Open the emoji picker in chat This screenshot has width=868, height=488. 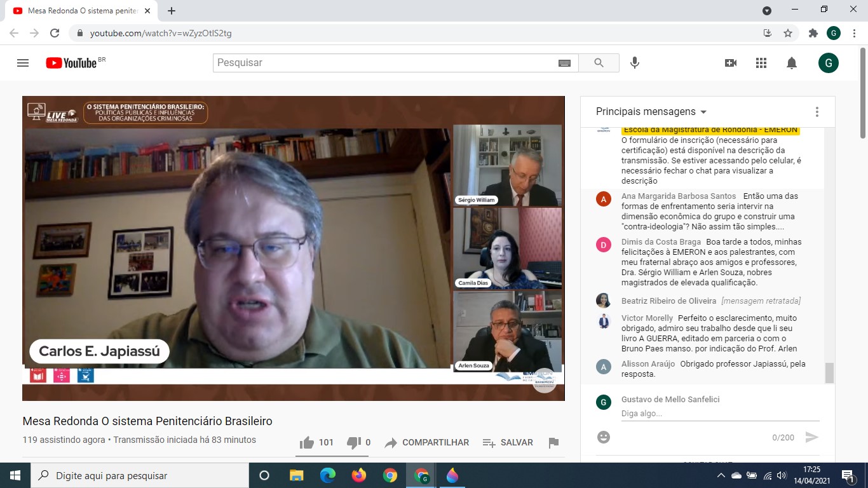coord(604,437)
